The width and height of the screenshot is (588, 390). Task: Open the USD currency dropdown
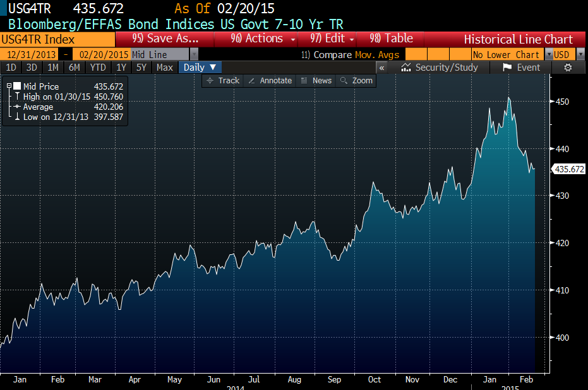click(580, 55)
